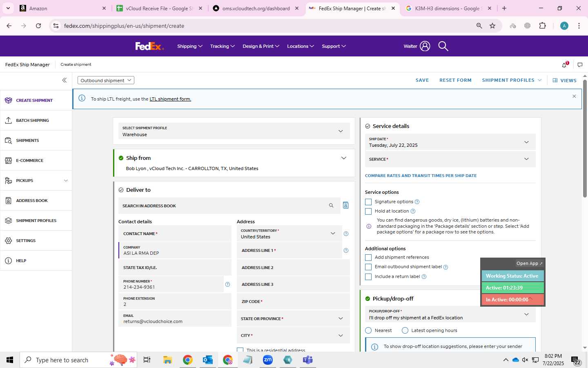Open the Chrome extensions puzzle icon
This screenshot has height=368, width=588.
pyautogui.click(x=542, y=26)
